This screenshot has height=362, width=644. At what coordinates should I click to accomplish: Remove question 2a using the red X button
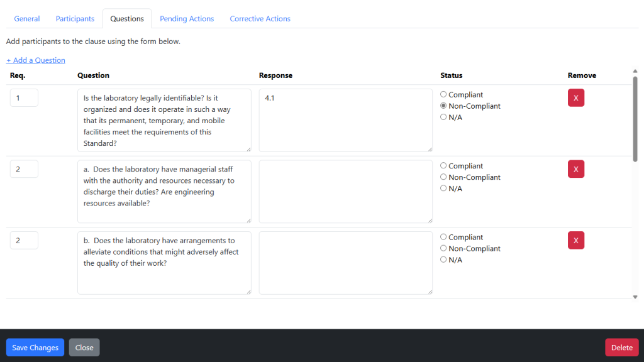click(x=576, y=169)
